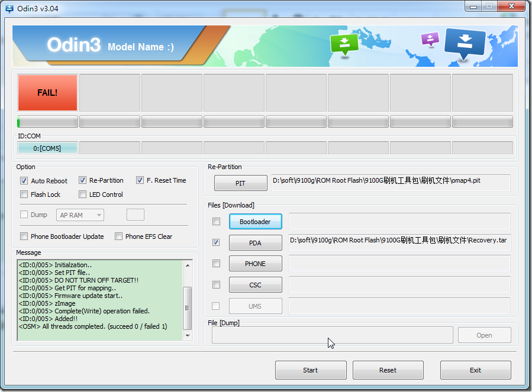Click 'Complete(Write) operation failed.' log line
This screenshot has height=392, width=532.
click(x=84, y=311)
